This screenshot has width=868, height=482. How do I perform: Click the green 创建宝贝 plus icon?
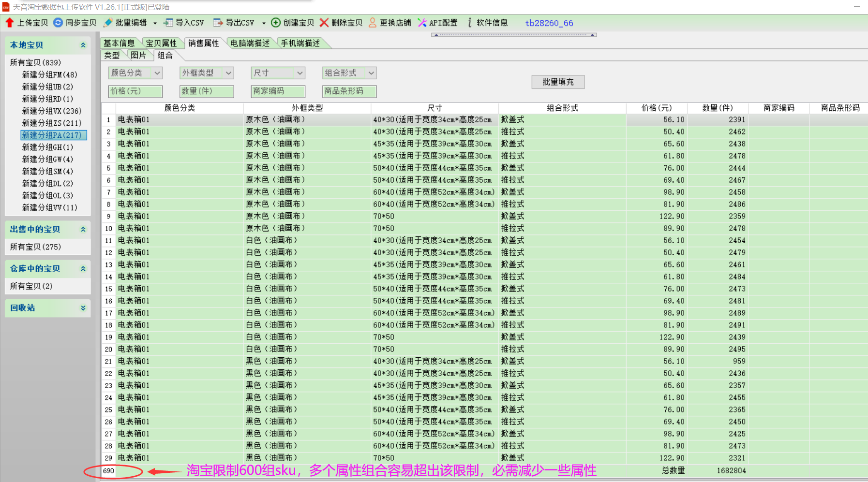(276, 23)
